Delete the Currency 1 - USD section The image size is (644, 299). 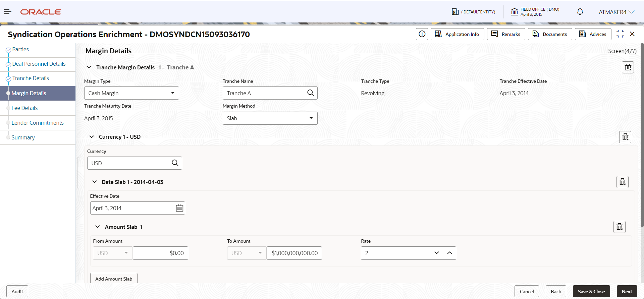click(625, 137)
